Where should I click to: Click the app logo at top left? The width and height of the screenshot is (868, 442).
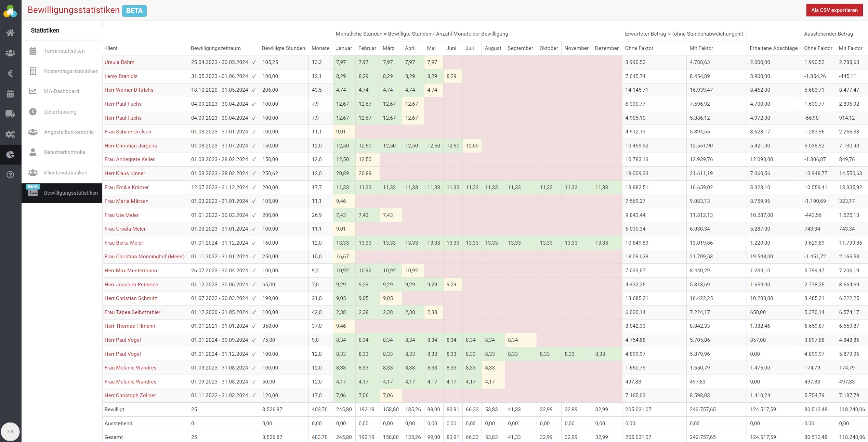click(x=10, y=11)
